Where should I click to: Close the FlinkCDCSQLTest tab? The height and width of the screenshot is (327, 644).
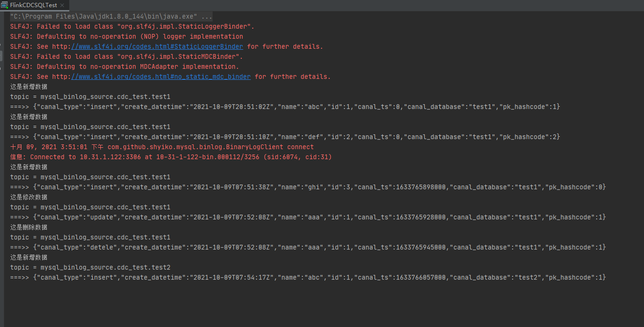point(62,5)
